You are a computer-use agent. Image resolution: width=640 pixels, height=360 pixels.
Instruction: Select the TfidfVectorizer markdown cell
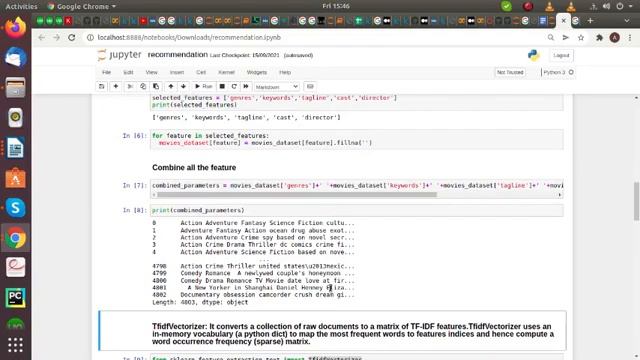pyautogui.click(x=332, y=330)
